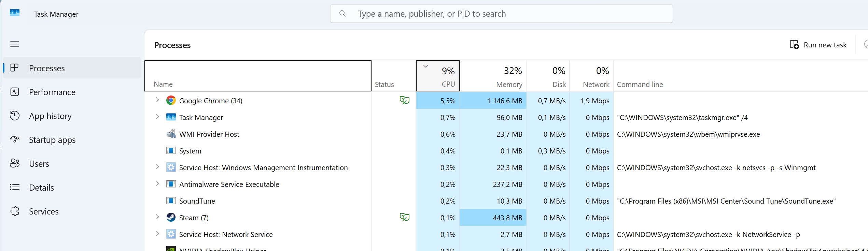Image resolution: width=868 pixels, height=251 pixels.
Task: Click Steam's 443,8 MB memory value
Action: pyautogui.click(x=507, y=218)
